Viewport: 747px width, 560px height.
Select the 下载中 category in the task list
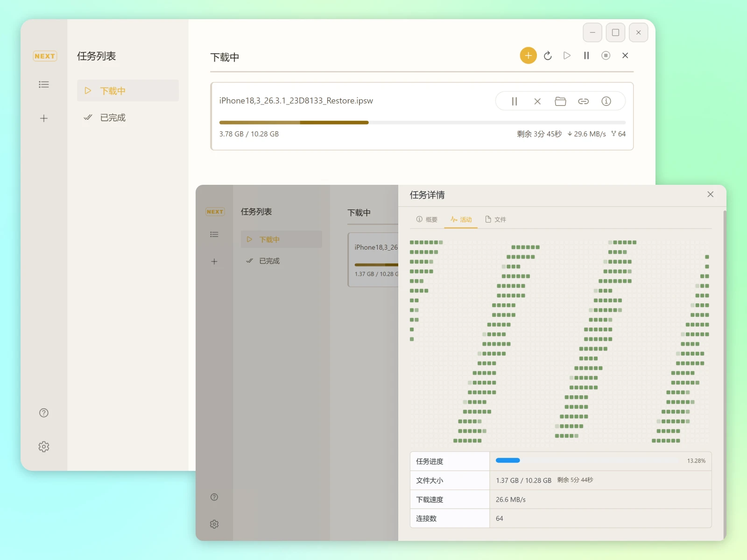[127, 91]
